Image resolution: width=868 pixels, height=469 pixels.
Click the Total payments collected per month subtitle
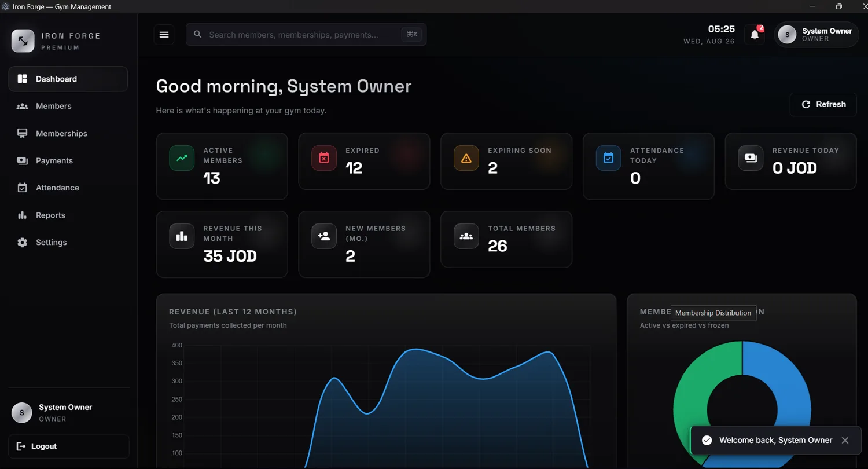228,325
